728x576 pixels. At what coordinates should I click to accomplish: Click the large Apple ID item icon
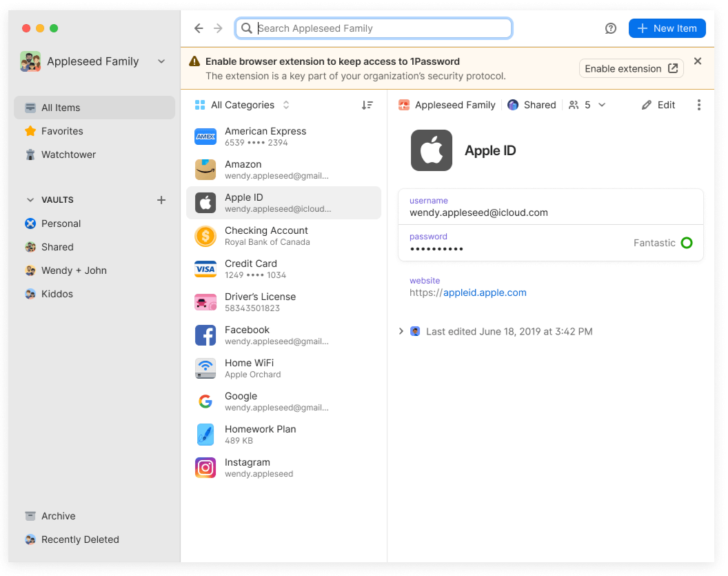point(432,150)
